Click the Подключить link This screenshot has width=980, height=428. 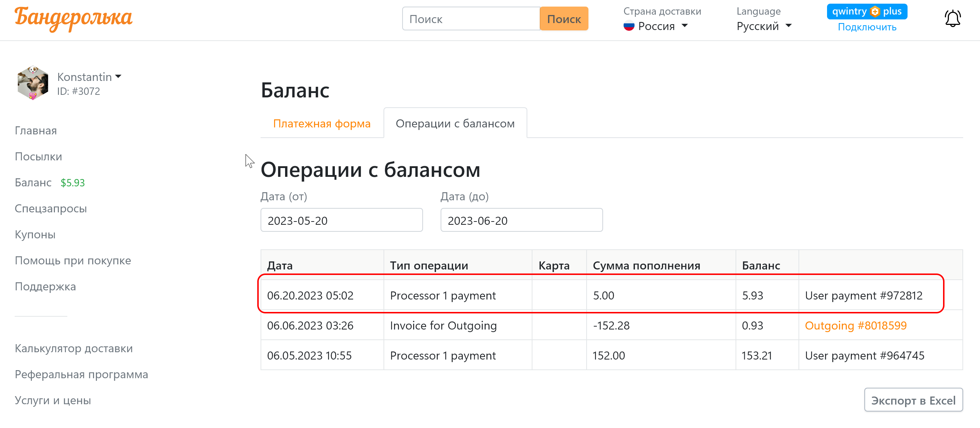coord(867,27)
